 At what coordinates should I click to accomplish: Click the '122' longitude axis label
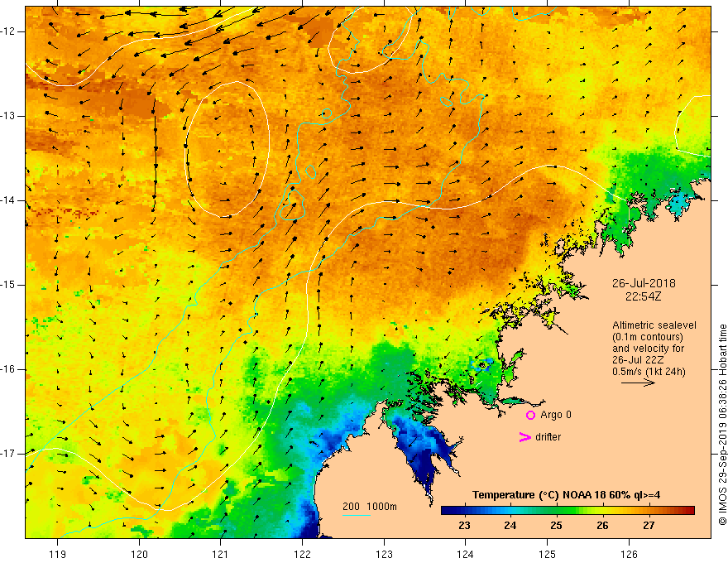coord(302,554)
